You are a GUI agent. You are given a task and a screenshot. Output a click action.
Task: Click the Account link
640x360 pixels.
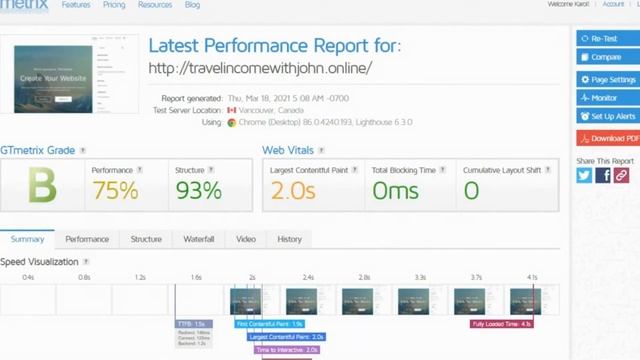point(613,4)
